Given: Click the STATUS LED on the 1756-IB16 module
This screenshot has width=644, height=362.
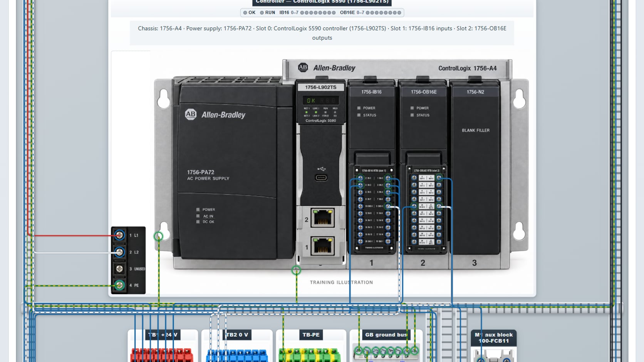Looking at the screenshot, I should tap(359, 115).
